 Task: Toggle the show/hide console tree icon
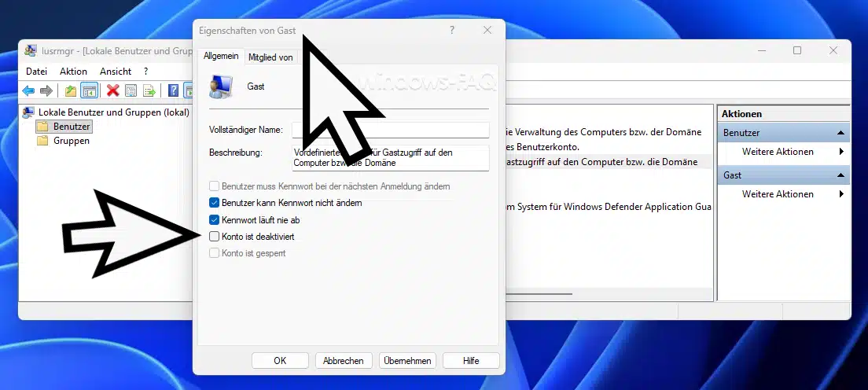89,90
